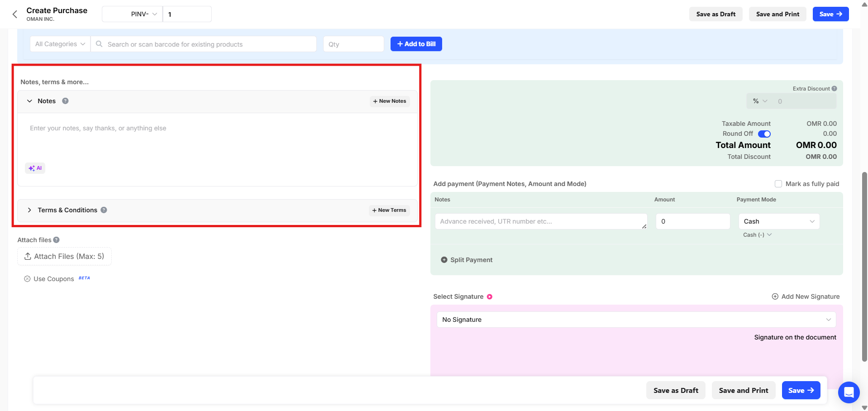The image size is (868, 411).
Task: Go back using the header back arrow
Action: (15, 14)
